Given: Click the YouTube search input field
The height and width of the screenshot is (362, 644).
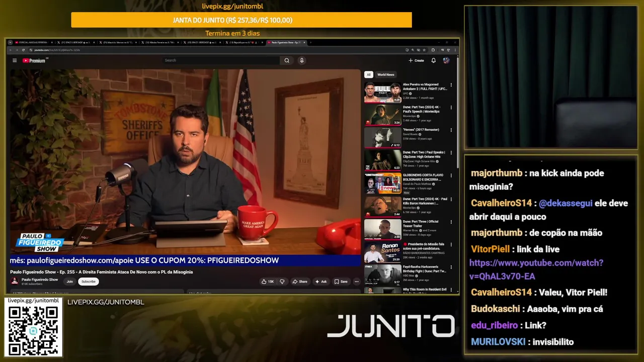Looking at the screenshot, I should pyautogui.click(x=220, y=60).
